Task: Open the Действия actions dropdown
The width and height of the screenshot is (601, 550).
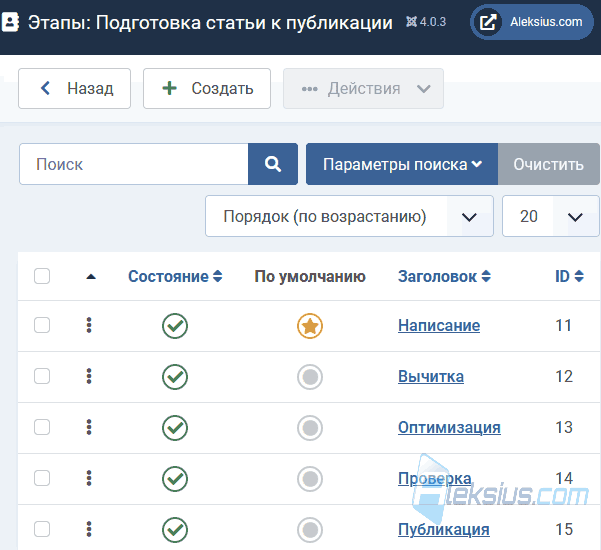Action: [x=363, y=89]
